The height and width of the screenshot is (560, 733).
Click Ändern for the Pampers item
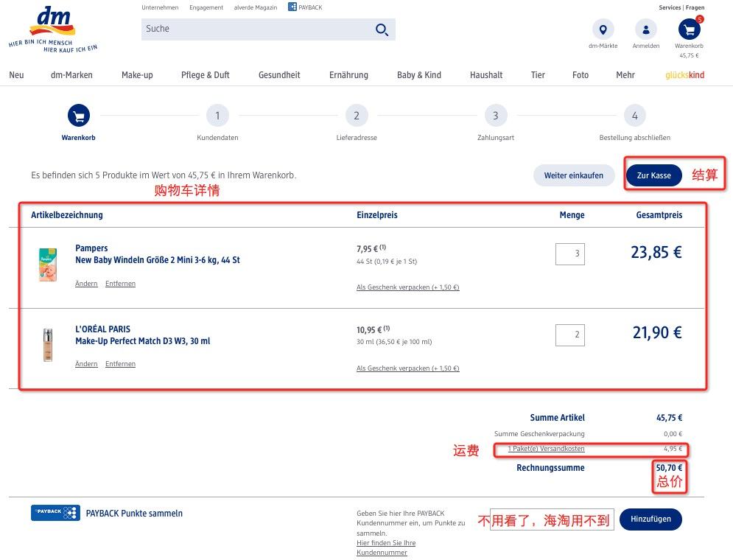tap(86, 283)
